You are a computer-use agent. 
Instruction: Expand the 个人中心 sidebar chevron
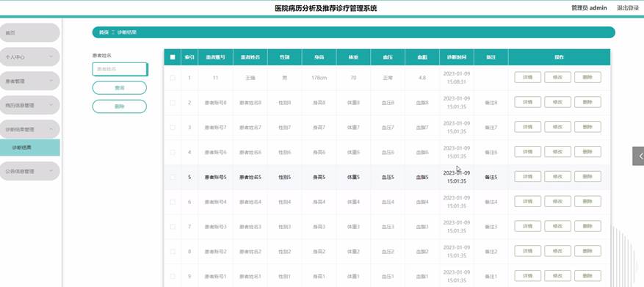pos(51,57)
